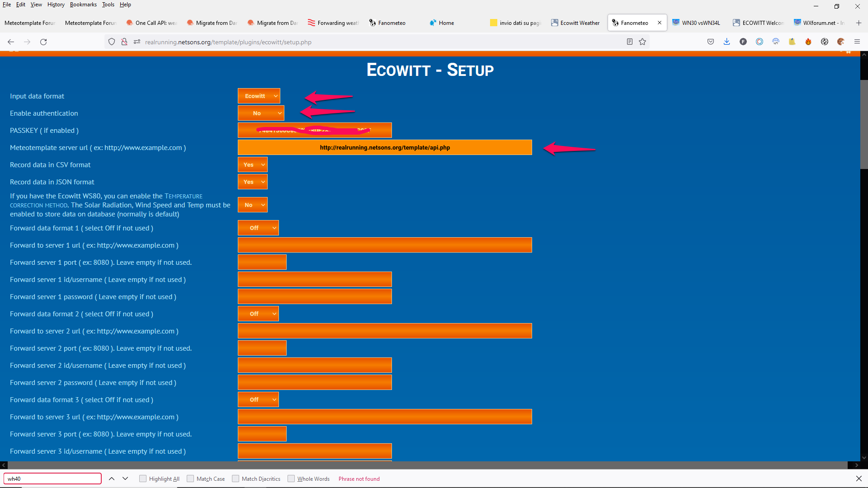
Task: Open the Forward data format 2 dropdown
Action: click(x=258, y=314)
